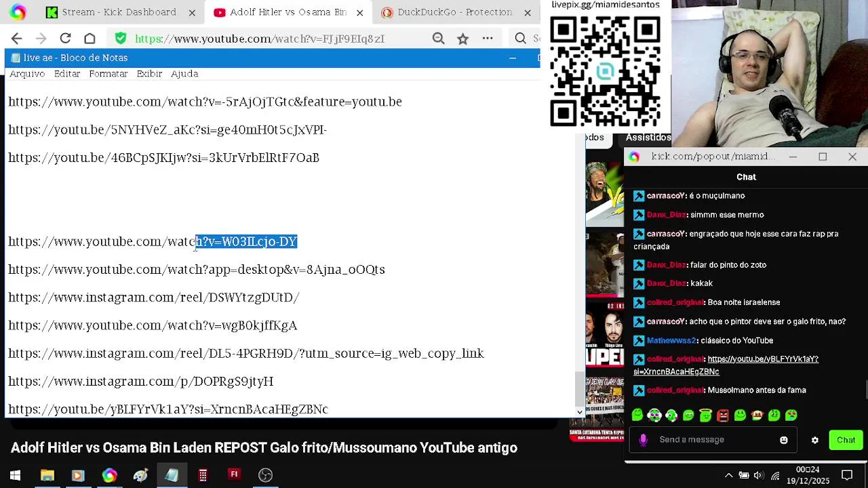This screenshot has width=868, height=488.
Task: Open OBS Studio from the taskbar
Action: point(265,475)
